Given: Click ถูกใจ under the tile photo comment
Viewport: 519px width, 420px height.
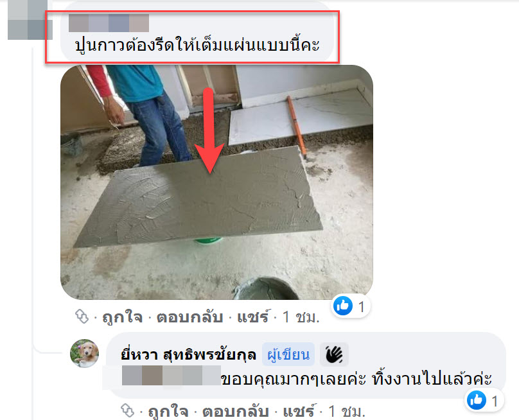Looking at the screenshot, I should pyautogui.click(x=123, y=317).
